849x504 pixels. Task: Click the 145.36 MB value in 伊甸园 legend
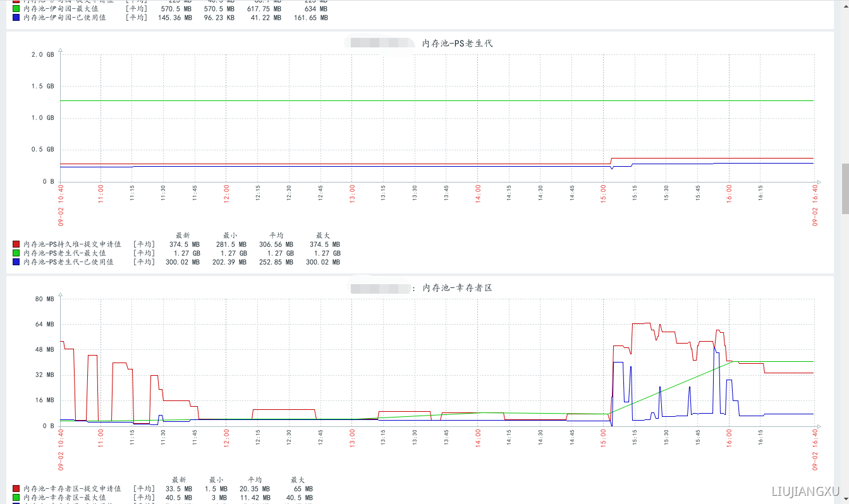point(175,18)
